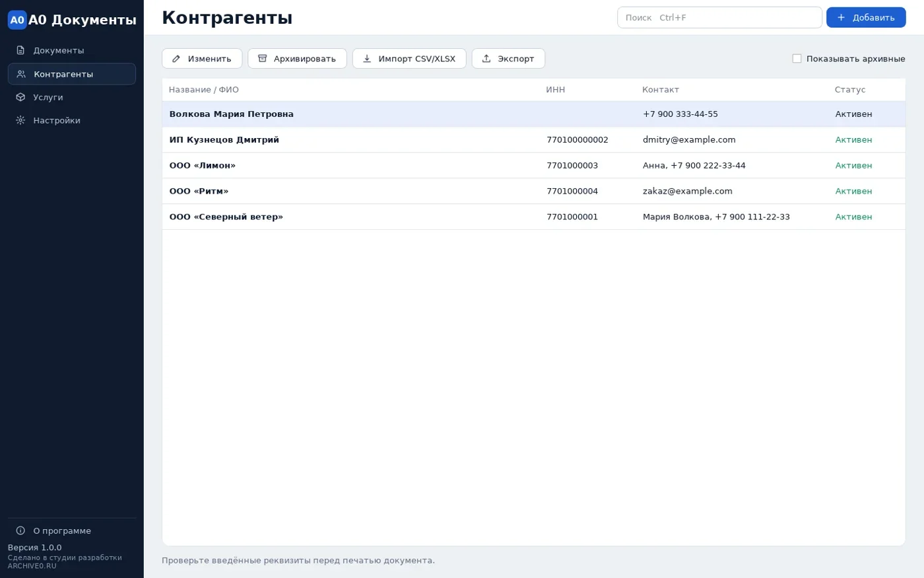
Task: Click the Архивировать button
Action: [x=297, y=59]
